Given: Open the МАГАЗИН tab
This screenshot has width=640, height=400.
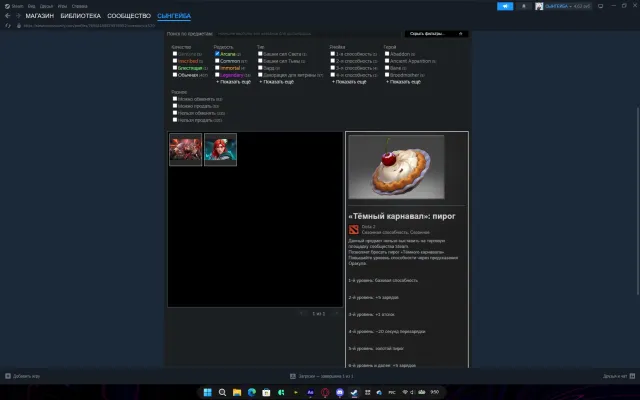Looking at the screenshot, I should (40, 16).
